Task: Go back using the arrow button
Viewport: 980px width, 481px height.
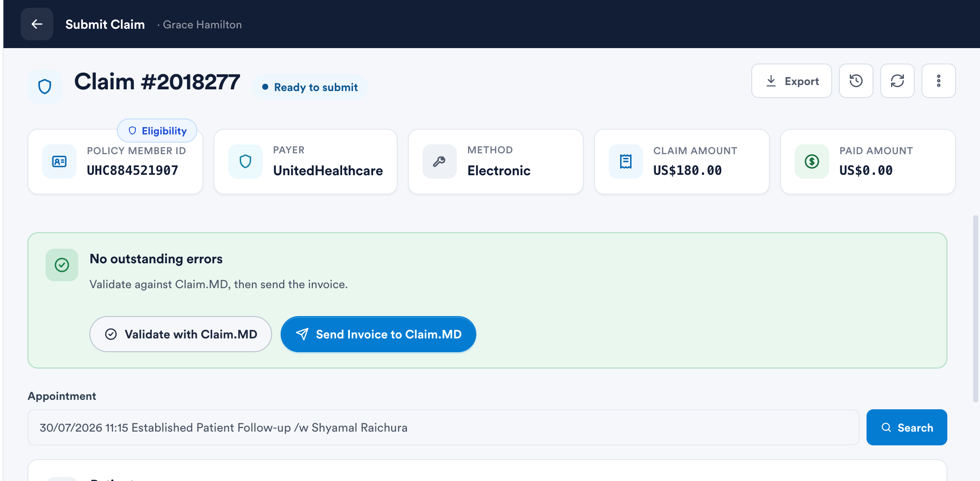Action: point(37,24)
